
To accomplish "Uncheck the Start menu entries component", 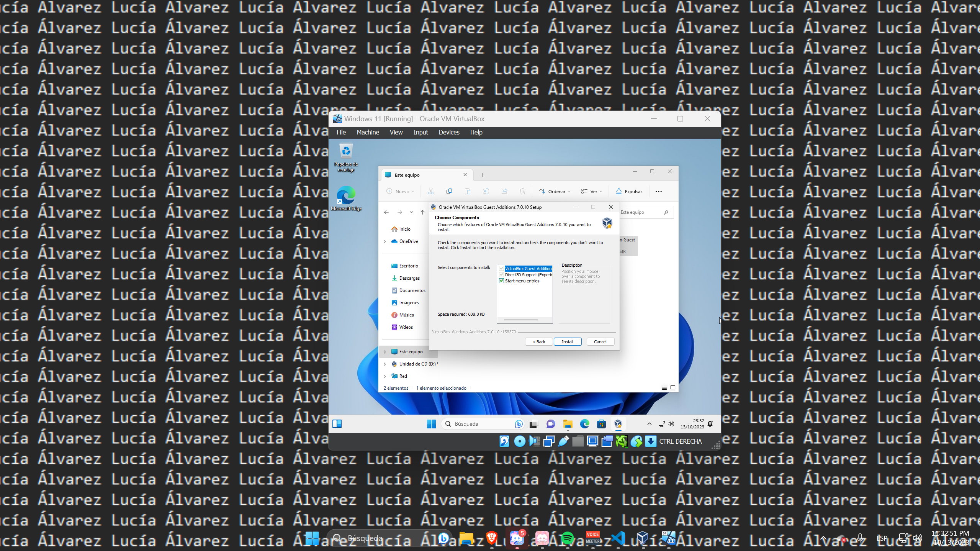I will pyautogui.click(x=502, y=280).
